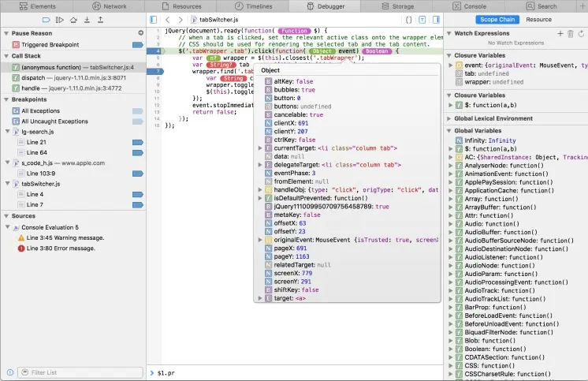Click the info icon beside Filter List
Viewport: 588px width, 381px height.
[10, 372]
